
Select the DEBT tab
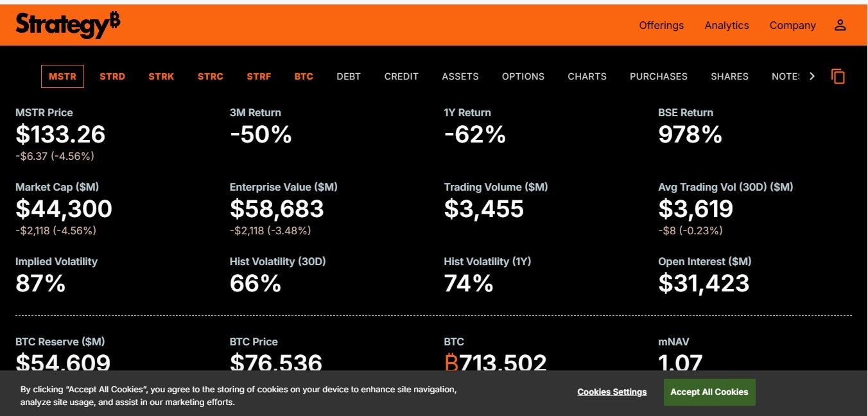pyautogui.click(x=348, y=76)
